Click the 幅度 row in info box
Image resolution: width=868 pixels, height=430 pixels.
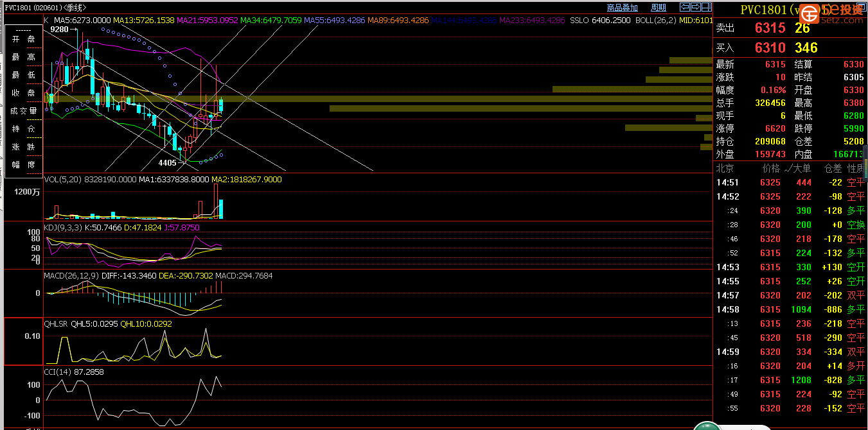click(24, 165)
